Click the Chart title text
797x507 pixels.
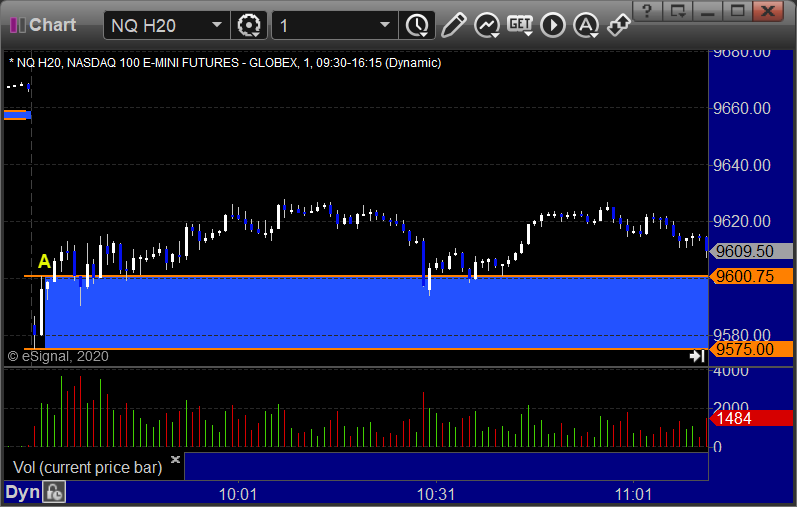click(52, 24)
